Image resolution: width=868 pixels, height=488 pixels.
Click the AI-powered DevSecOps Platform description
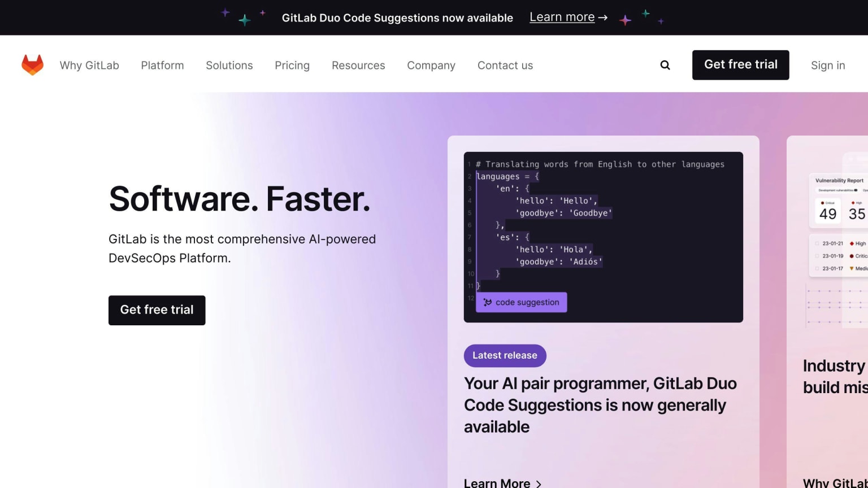tap(242, 249)
